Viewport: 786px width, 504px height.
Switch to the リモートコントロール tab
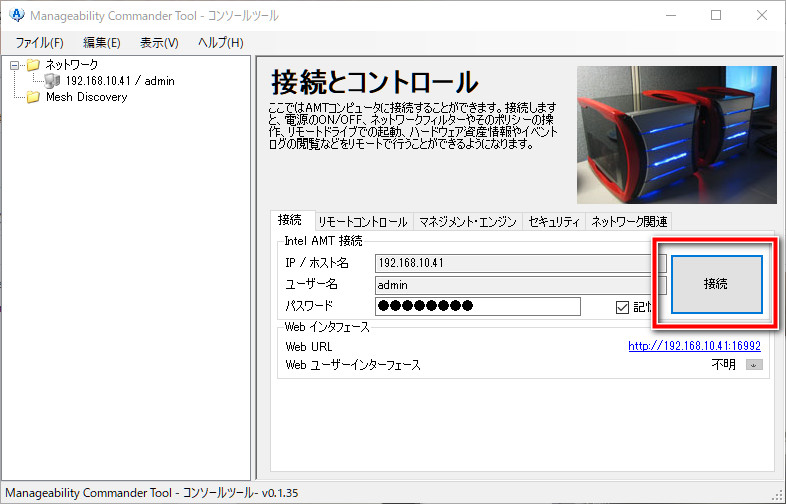pyautogui.click(x=363, y=222)
